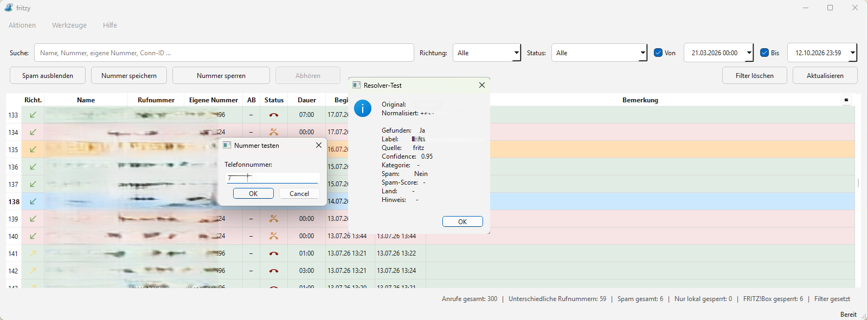Click the incoming call arrow in row 134
Screen dimensions: 868x320
point(33,132)
